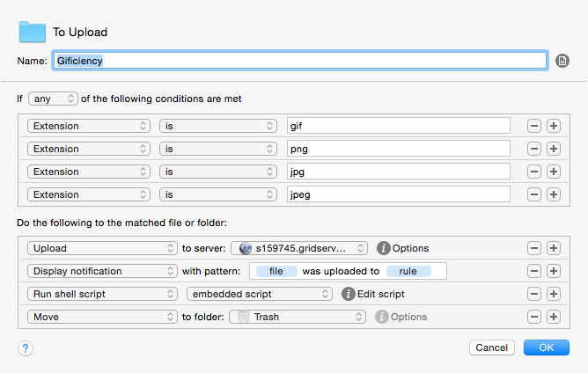Confirm the rule with OK

547,347
